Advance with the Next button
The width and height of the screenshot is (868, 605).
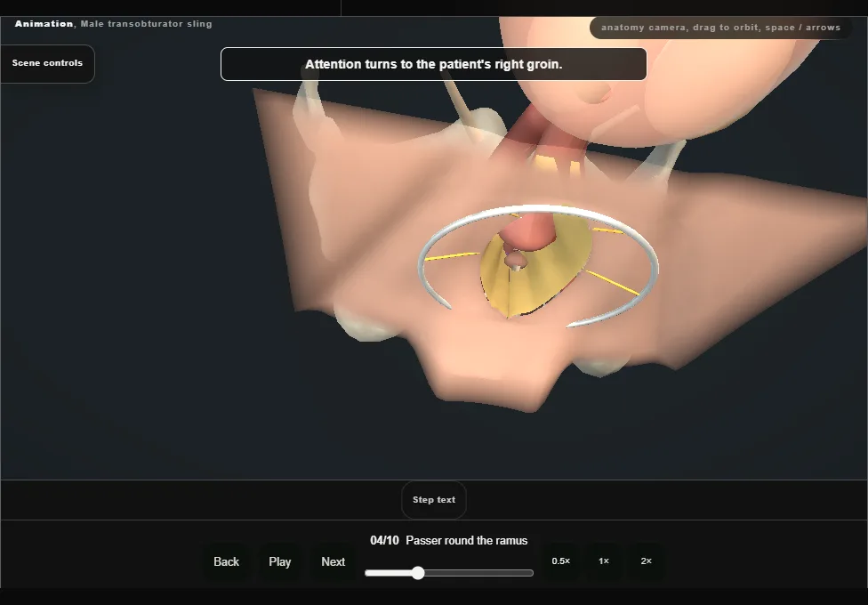click(x=334, y=561)
